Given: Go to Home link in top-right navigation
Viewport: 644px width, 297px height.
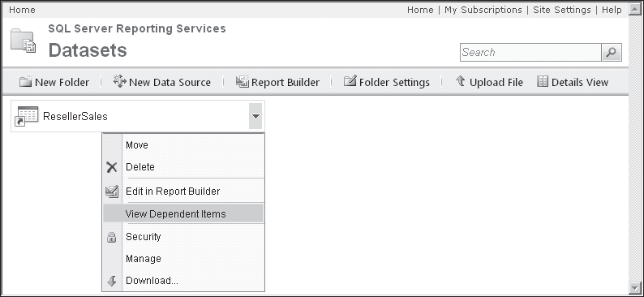Looking at the screenshot, I should (x=420, y=10).
